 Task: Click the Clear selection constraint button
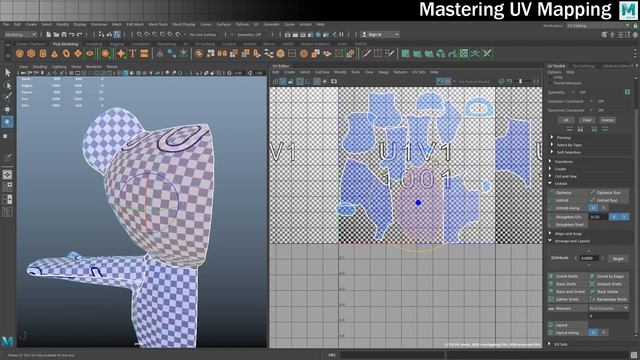587,120
